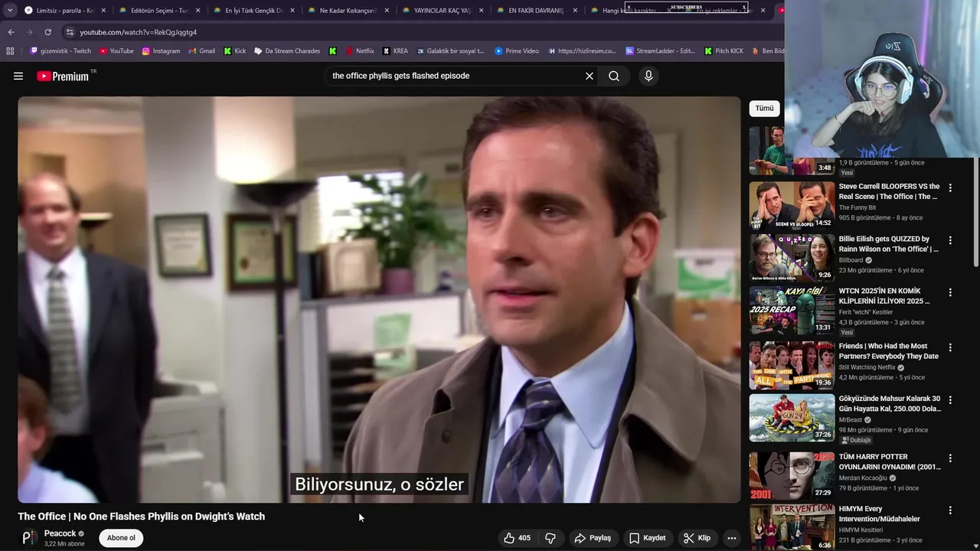This screenshot has height=551, width=980.
Task: Create a clip with Klip button
Action: (697, 538)
